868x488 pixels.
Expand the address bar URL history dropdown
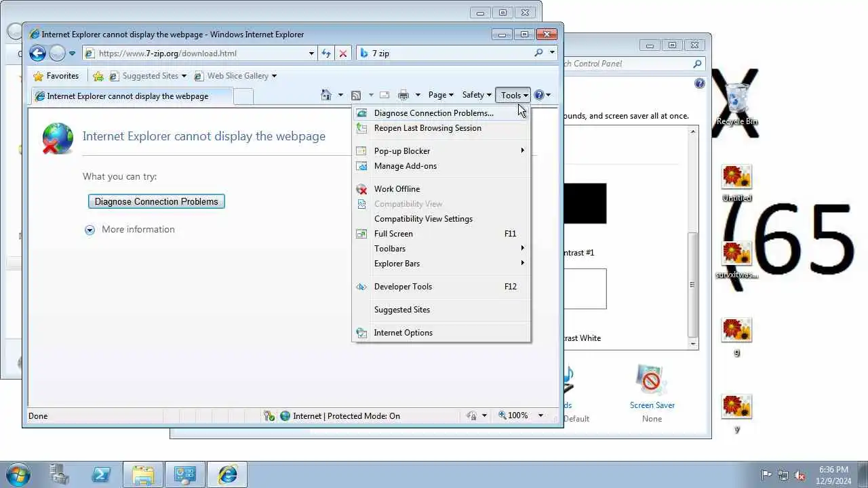pos(311,53)
